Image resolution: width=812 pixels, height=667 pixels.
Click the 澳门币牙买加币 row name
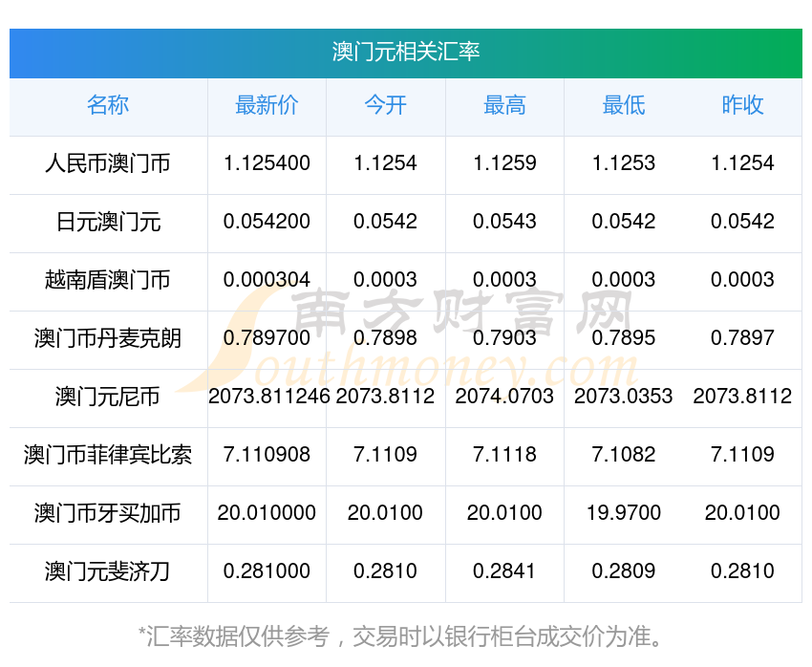click(x=108, y=513)
